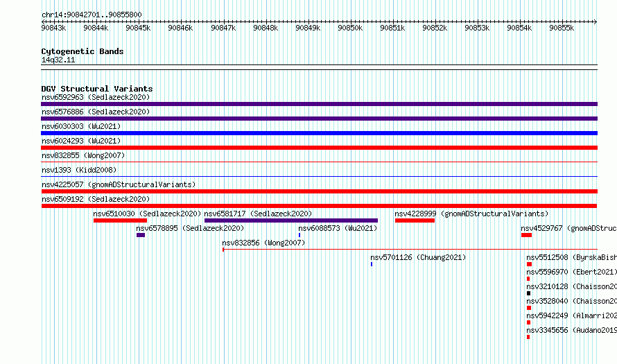Select the red marker under nsv5942249
Viewport: 617px width, 364px height.
pos(528,322)
